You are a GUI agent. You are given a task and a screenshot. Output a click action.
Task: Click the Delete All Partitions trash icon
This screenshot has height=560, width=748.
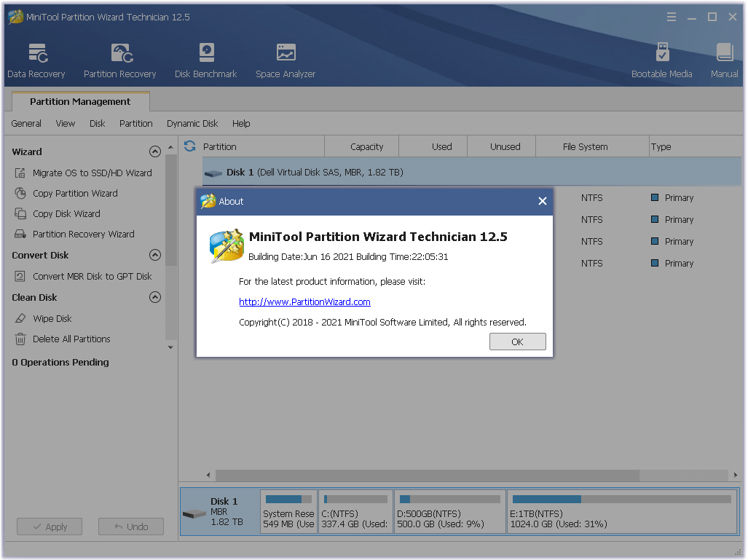tap(20, 339)
